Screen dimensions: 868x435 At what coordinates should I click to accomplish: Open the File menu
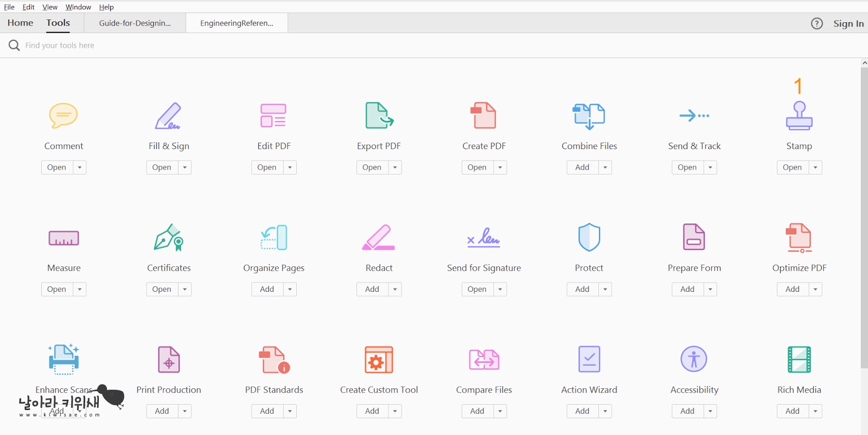pyautogui.click(x=9, y=7)
